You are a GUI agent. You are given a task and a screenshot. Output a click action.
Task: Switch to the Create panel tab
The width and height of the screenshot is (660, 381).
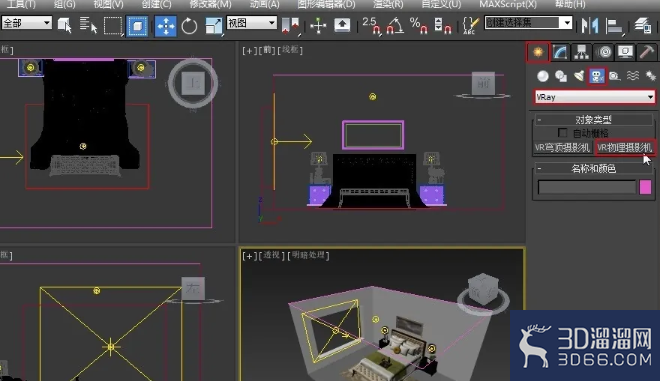(538, 52)
